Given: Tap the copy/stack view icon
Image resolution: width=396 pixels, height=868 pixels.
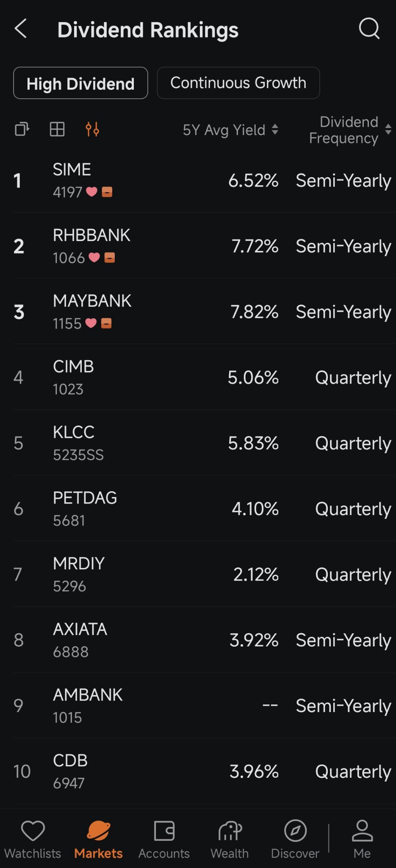Looking at the screenshot, I should point(22,129).
